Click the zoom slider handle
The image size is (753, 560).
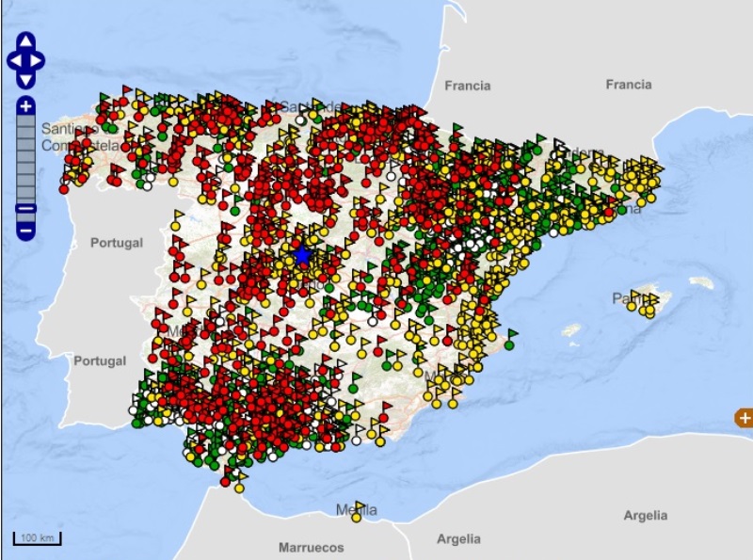pos(26,209)
